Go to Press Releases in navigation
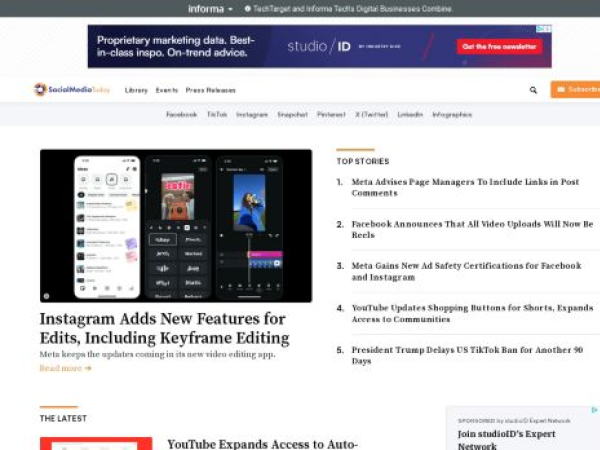 [210, 90]
